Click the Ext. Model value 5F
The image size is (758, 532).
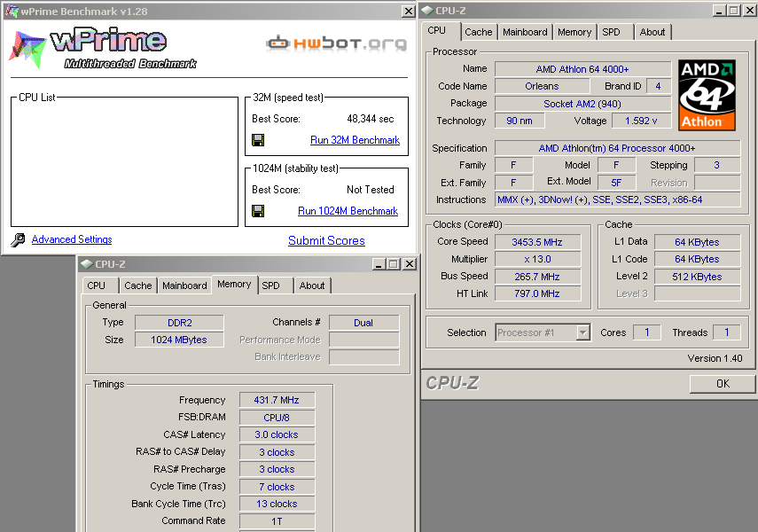pyautogui.click(x=616, y=183)
